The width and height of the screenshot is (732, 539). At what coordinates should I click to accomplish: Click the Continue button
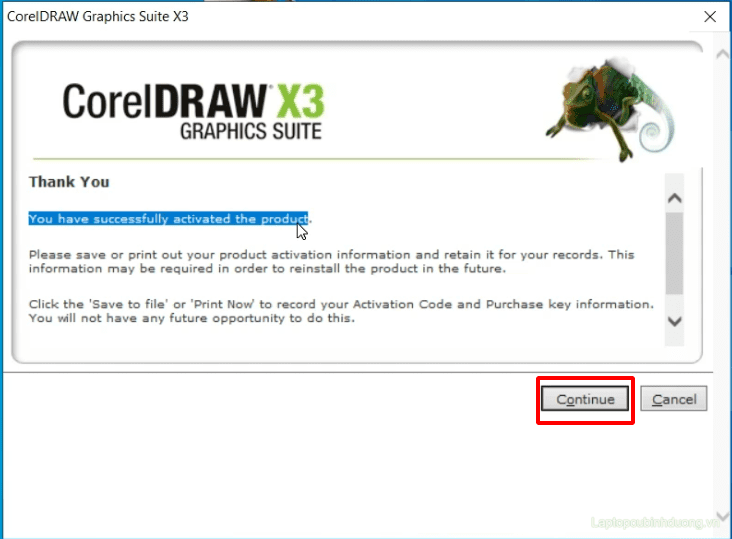(x=585, y=399)
